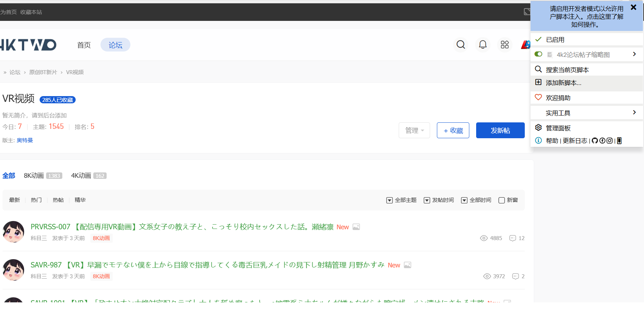Screen dimensions: 644x311
Task: Select 搜索当前页脚本 in the popup
Action: click(587, 69)
